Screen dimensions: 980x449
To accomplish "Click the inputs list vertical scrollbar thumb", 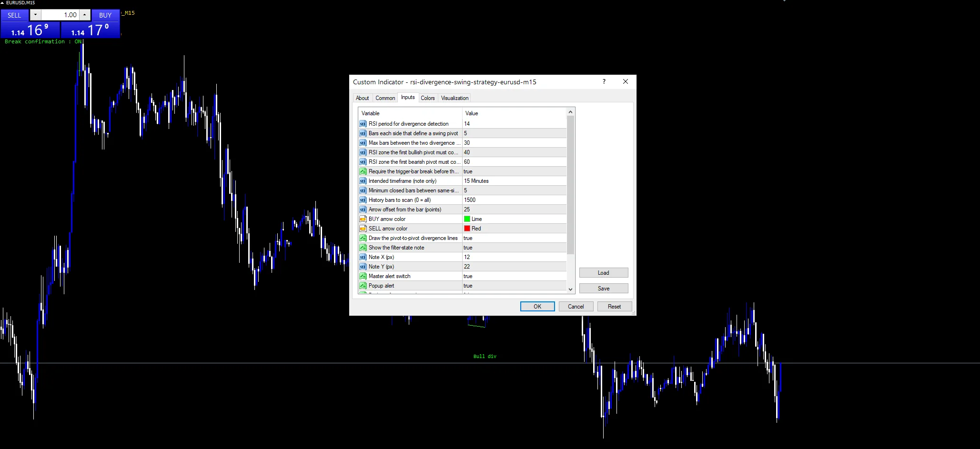I will (x=570, y=185).
